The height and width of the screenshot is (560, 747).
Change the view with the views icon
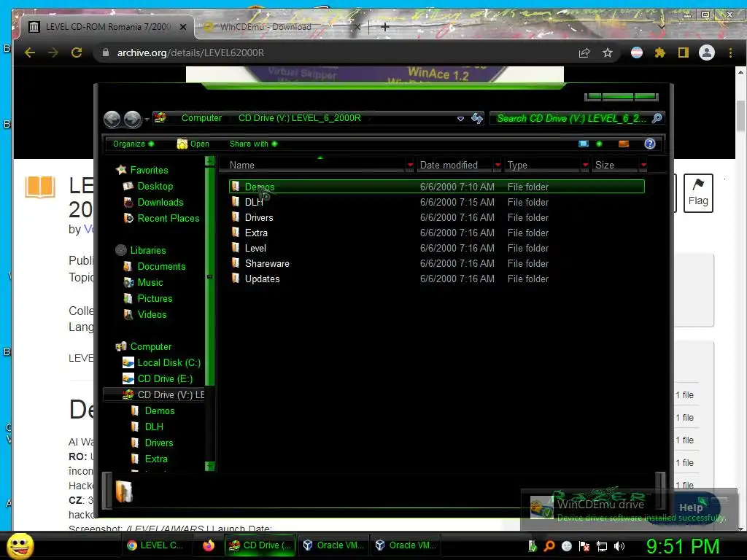point(584,144)
